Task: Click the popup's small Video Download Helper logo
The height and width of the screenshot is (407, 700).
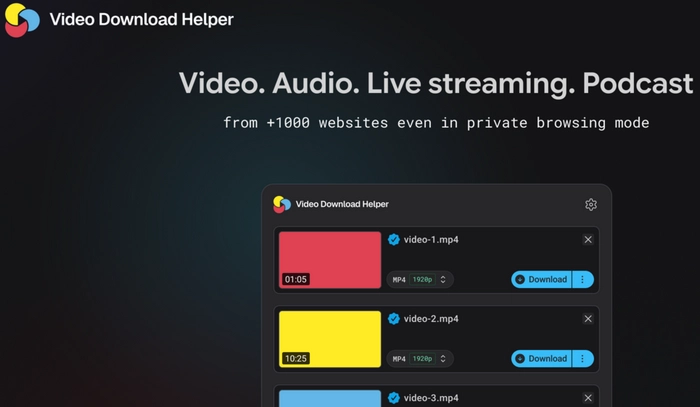Action: (282, 204)
